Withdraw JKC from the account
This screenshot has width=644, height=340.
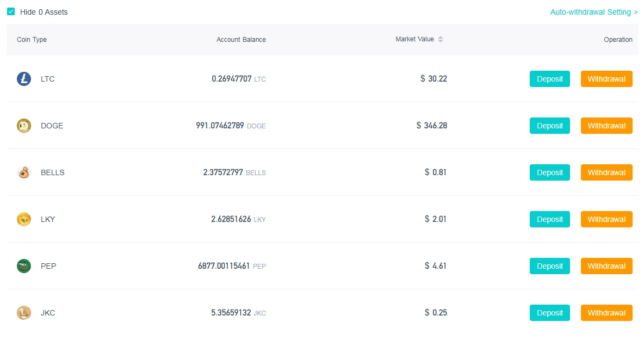606,313
